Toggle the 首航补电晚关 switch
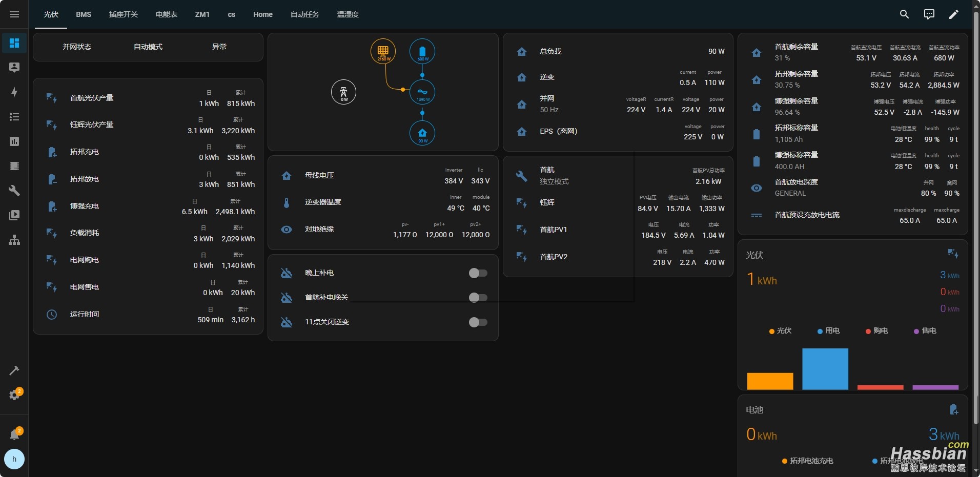Image resolution: width=980 pixels, height=477 pixels. point(478,298)
